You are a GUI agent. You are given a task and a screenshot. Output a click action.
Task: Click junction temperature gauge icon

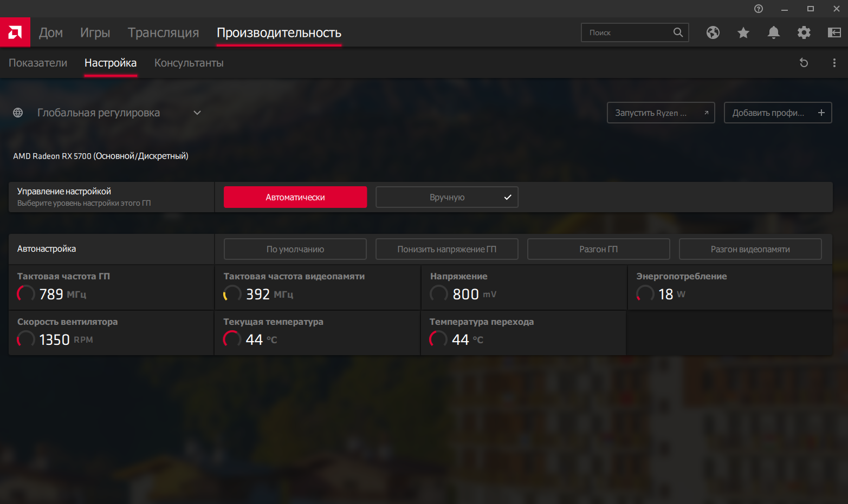tap(438, 339)
